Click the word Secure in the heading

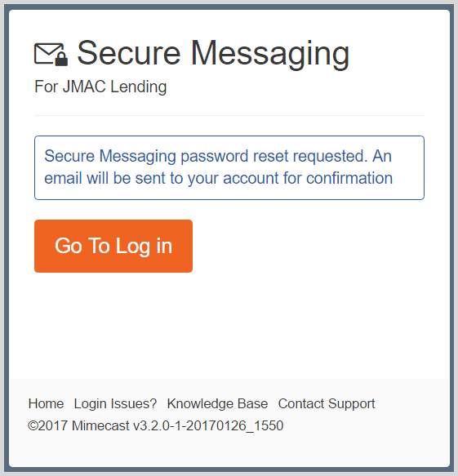coord(129,53)
